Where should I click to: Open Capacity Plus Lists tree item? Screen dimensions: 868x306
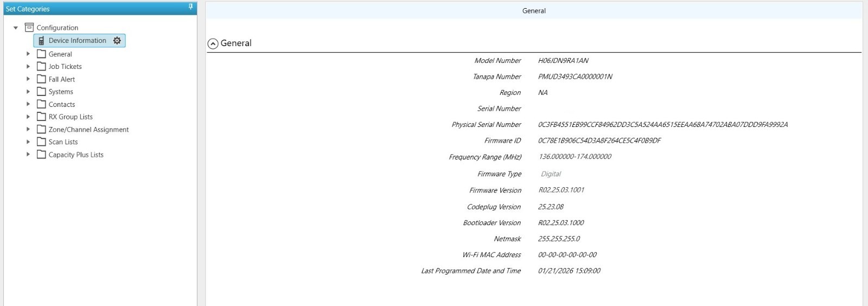[x=76, y=155]
